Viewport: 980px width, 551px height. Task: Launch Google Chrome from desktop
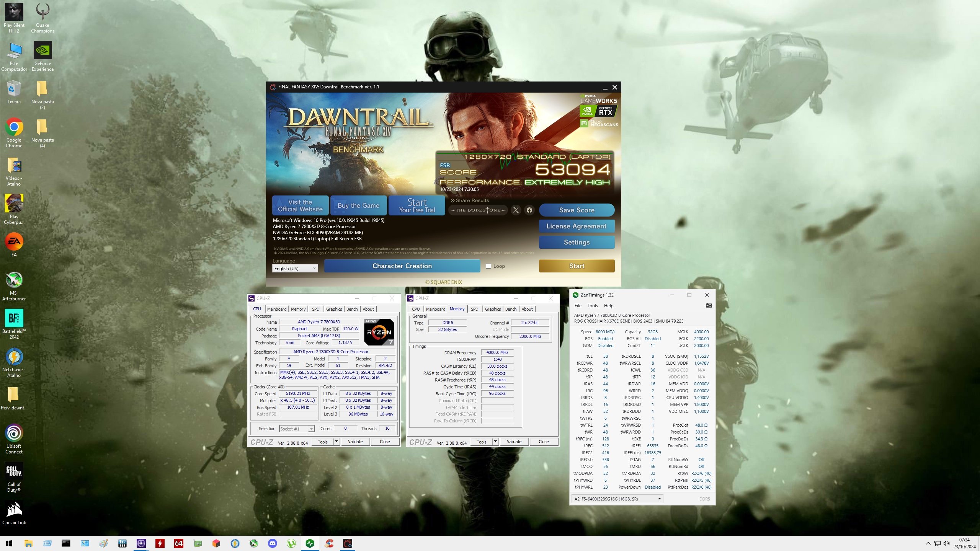pyautogui.click(x=14, y=132)
